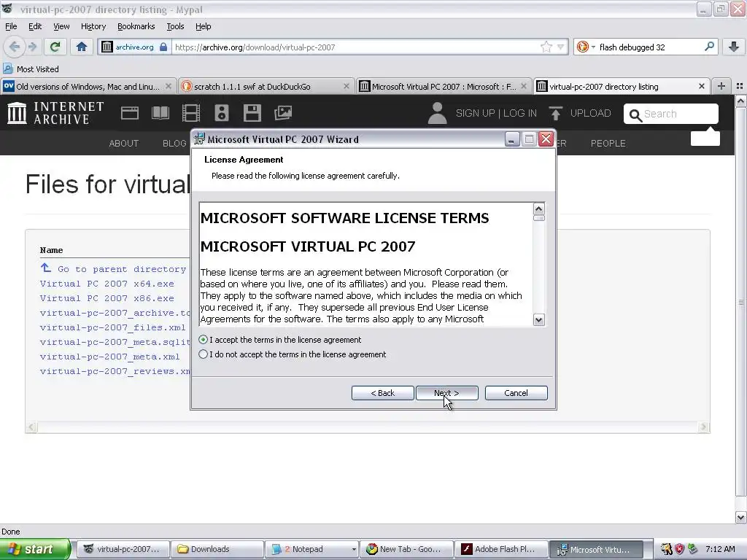
Task: Open Virtual PC 2007 x86.exe link
Action: click(x=107, y=298)
